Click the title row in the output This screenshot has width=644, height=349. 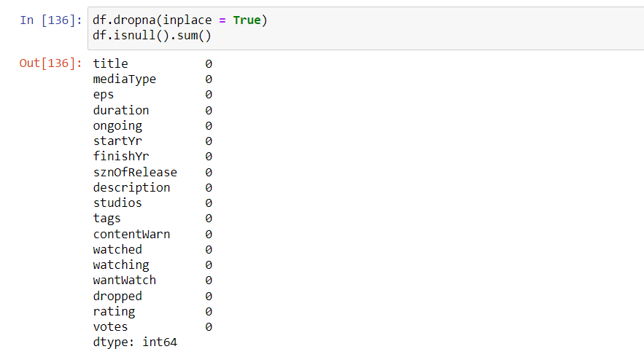[x=110, y=64]
